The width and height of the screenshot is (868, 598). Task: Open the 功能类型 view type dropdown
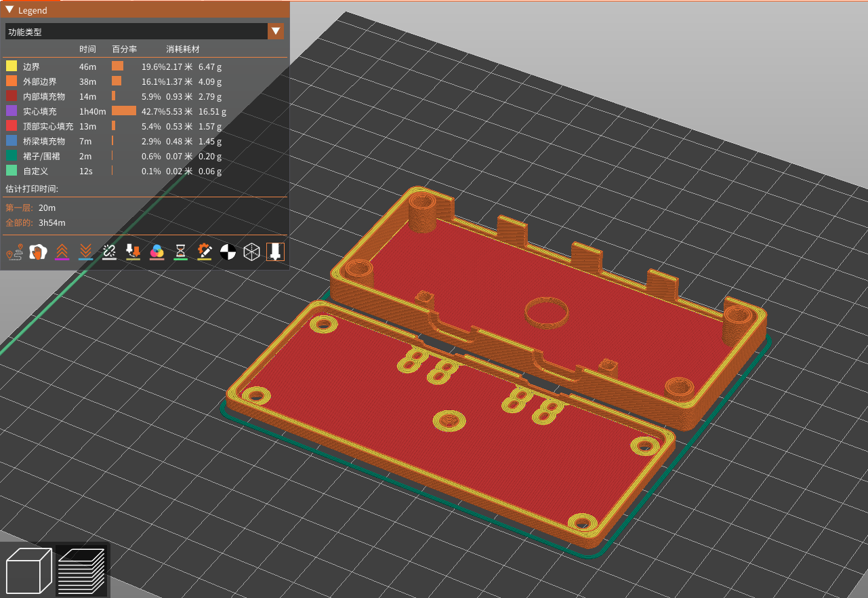tap(144, 31)
